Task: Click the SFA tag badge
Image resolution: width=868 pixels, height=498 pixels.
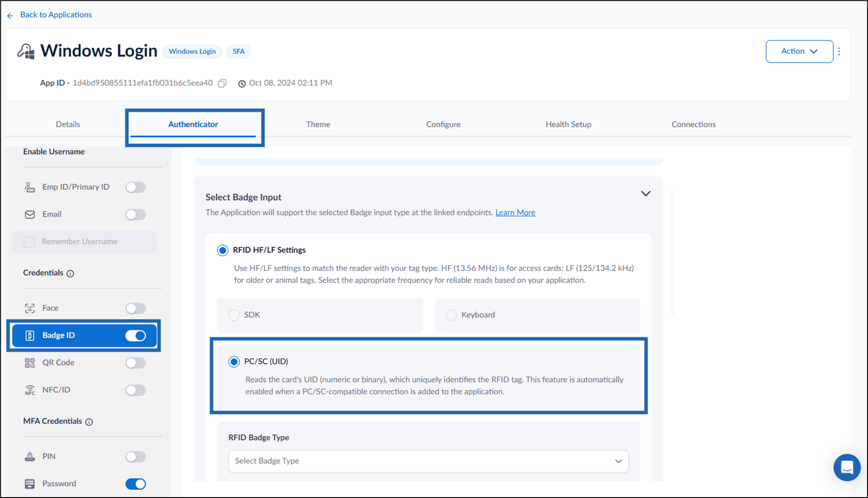Action: click(239, 52)
